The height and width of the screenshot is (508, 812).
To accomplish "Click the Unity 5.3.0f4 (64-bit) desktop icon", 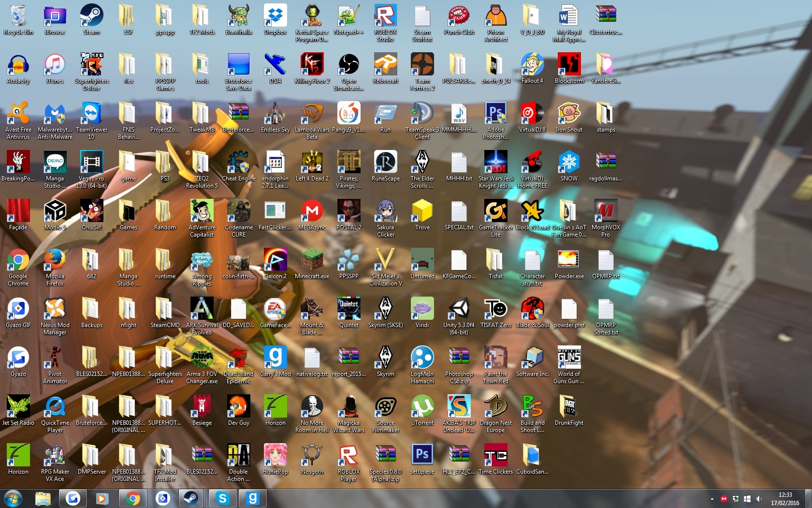I will (x=459, y=316).
